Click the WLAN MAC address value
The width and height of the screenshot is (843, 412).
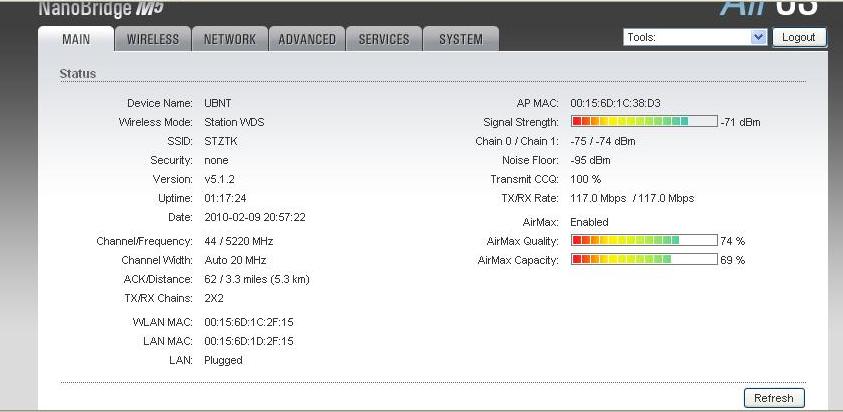249,322
